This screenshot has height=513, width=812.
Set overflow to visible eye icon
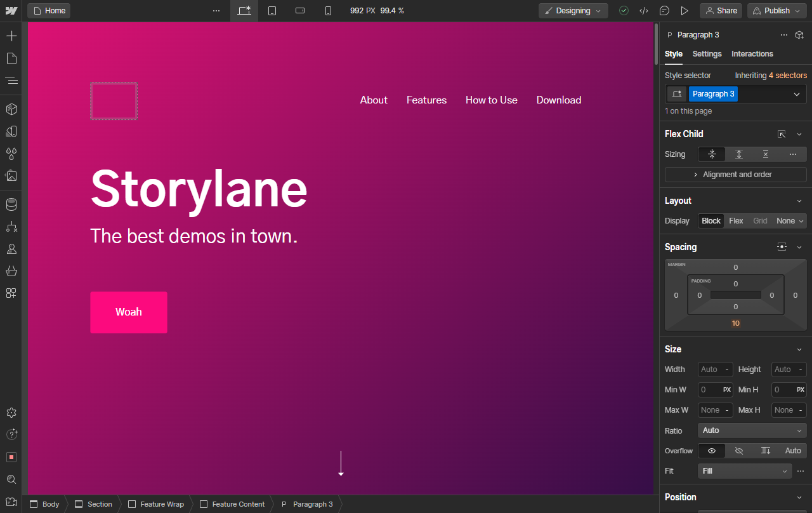pyautogui.click(x=712, y=451)
